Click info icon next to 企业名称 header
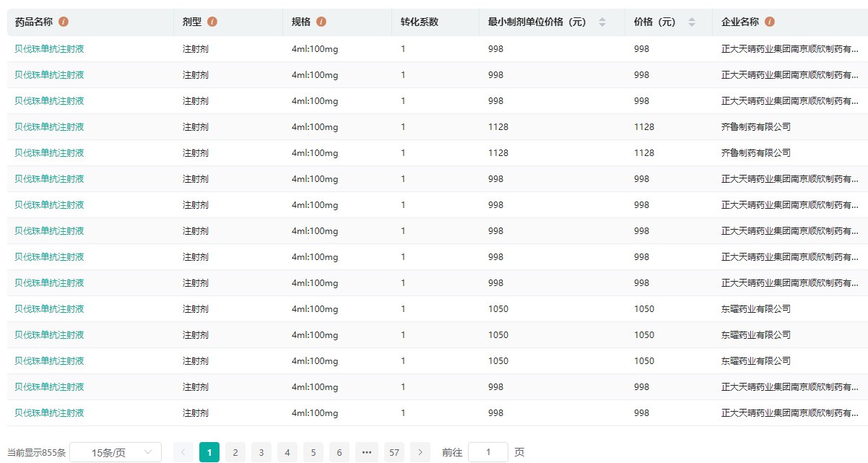 point(770,22)
